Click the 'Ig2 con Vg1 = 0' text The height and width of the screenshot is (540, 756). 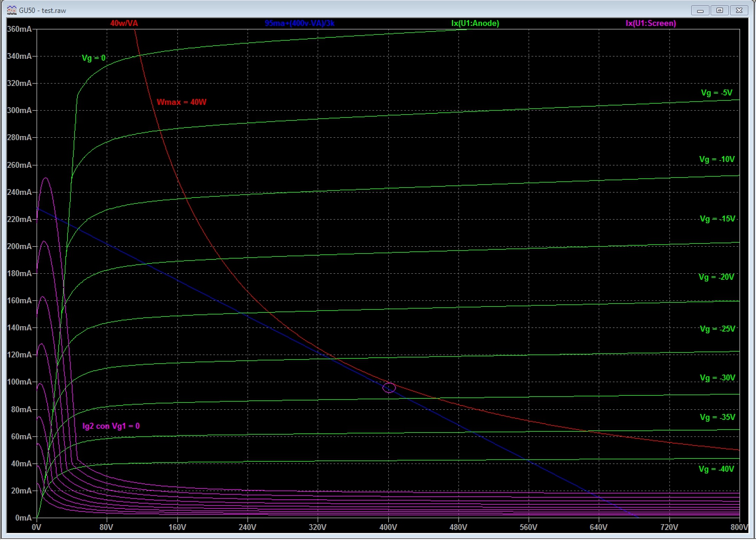point(111,426)
